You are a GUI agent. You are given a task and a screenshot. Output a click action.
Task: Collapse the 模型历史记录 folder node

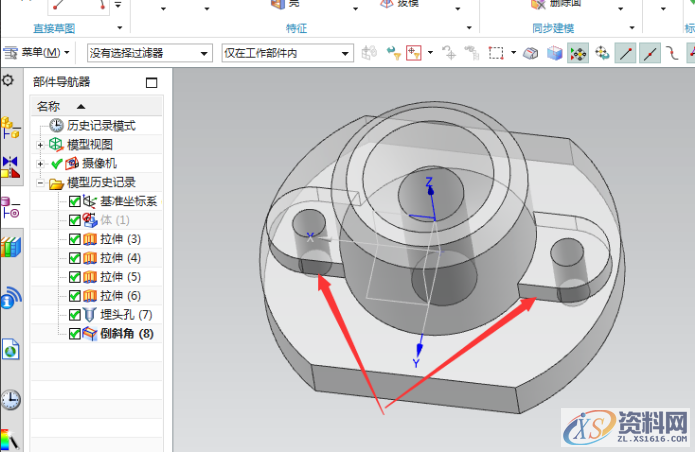coord(40,183)
